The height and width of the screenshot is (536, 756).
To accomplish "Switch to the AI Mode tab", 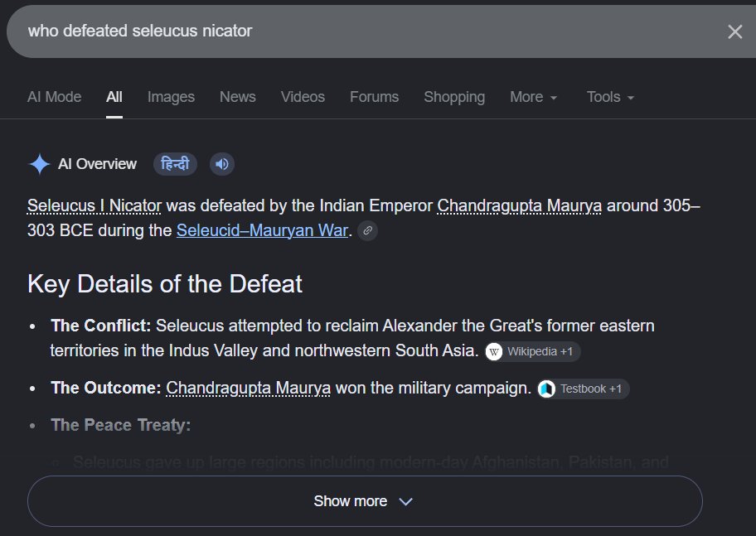I will click(54, 97).
